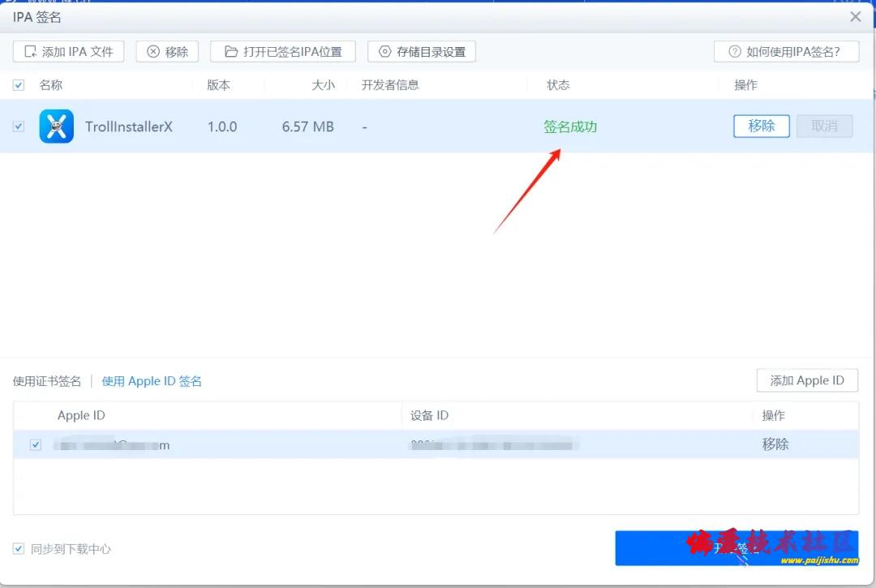Toggle the Apple ID account row checkbox
876x588 pixels.
click(36, 444)
